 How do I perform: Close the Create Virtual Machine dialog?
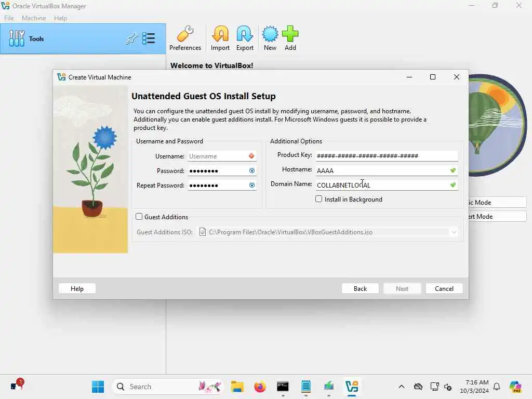[x=456, y=77]
